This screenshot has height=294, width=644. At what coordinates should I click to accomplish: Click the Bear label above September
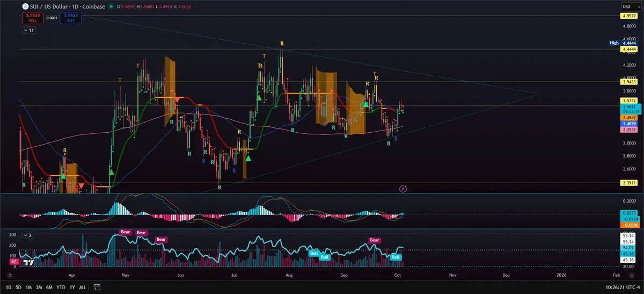coord(375,240)
